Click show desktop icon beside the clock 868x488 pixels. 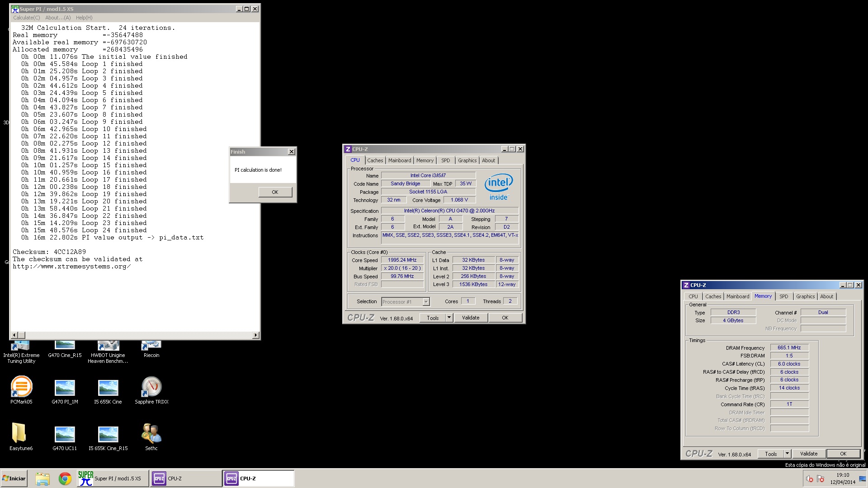[862, 479]
